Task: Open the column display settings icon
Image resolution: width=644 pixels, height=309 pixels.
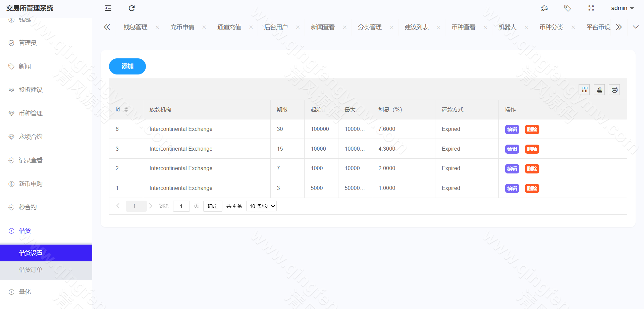Action: [584, 90]
